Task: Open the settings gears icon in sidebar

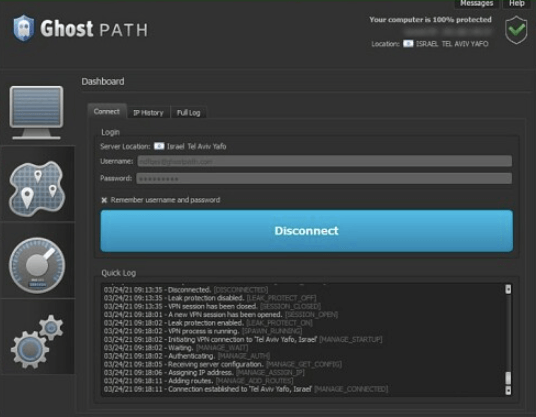Action: click(x=37, y=342)
